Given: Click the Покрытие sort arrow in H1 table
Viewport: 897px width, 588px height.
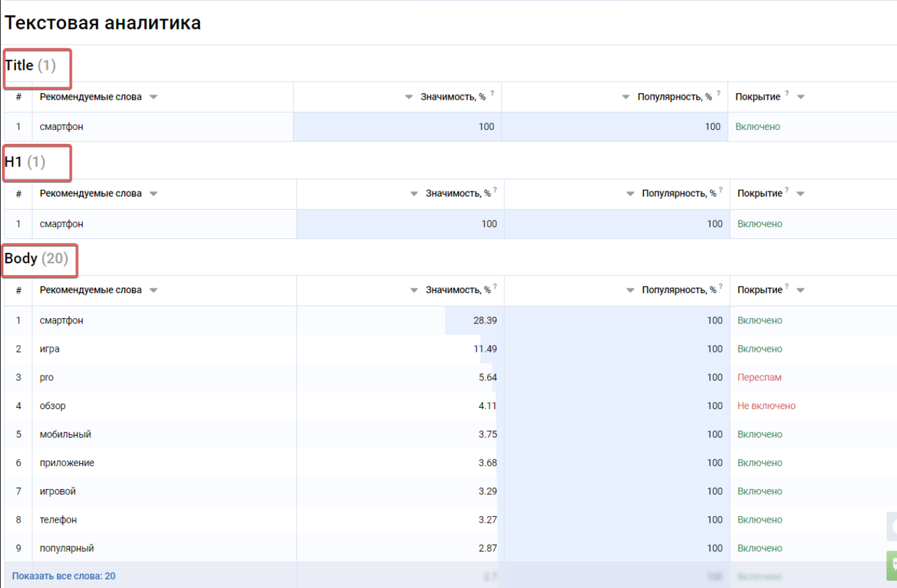Looking at the screenshot, I should 801,194.
